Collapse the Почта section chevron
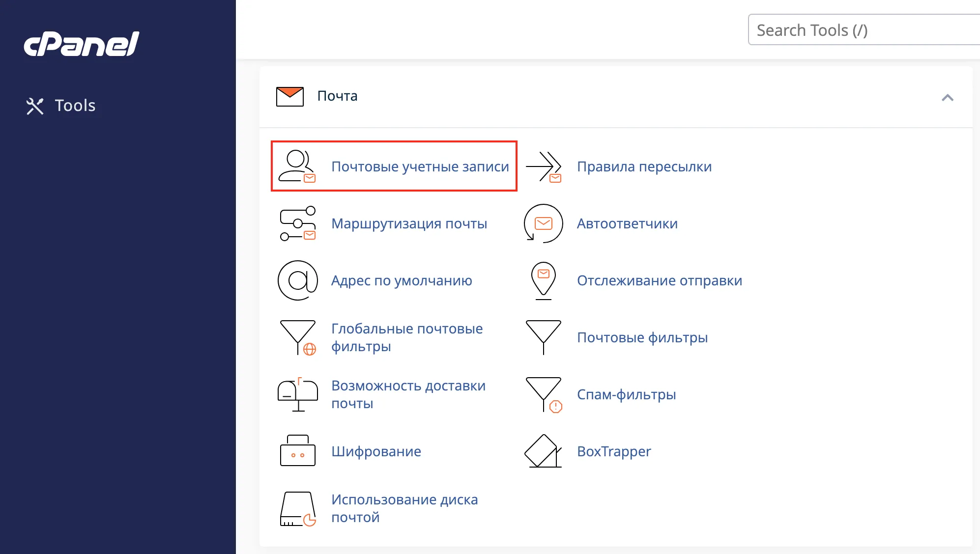 coord(948,97)
